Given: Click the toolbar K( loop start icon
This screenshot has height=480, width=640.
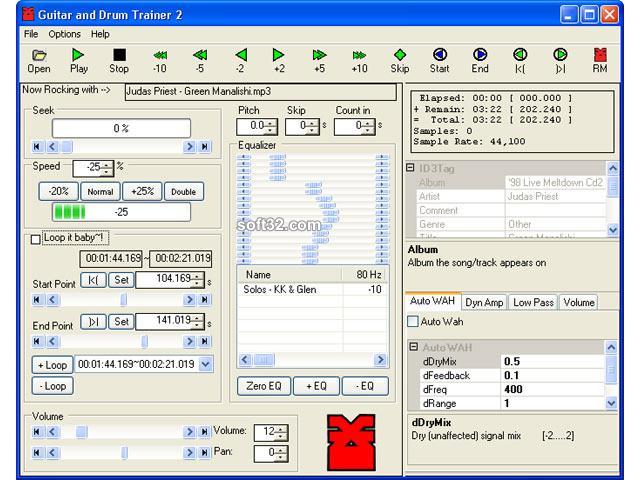Looking at the screenshot, I should point(520,61).
